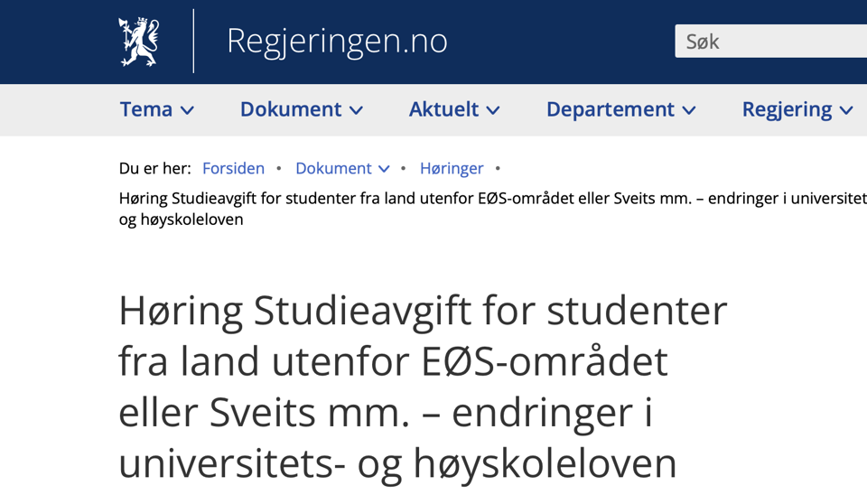Click the current page title in breadcrumb
The width and height of the screenshot is (867, 504).
pos(488,198)
